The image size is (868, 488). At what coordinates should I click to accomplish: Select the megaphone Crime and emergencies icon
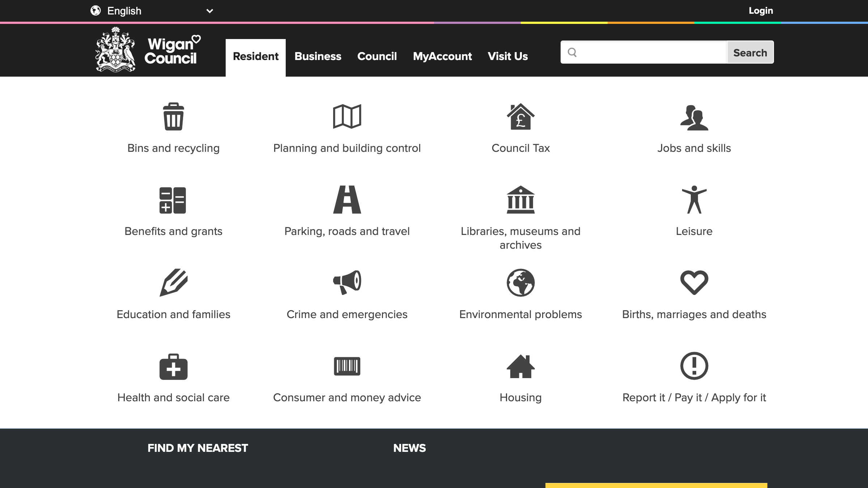pyautogui.click(x=347, y=282)
